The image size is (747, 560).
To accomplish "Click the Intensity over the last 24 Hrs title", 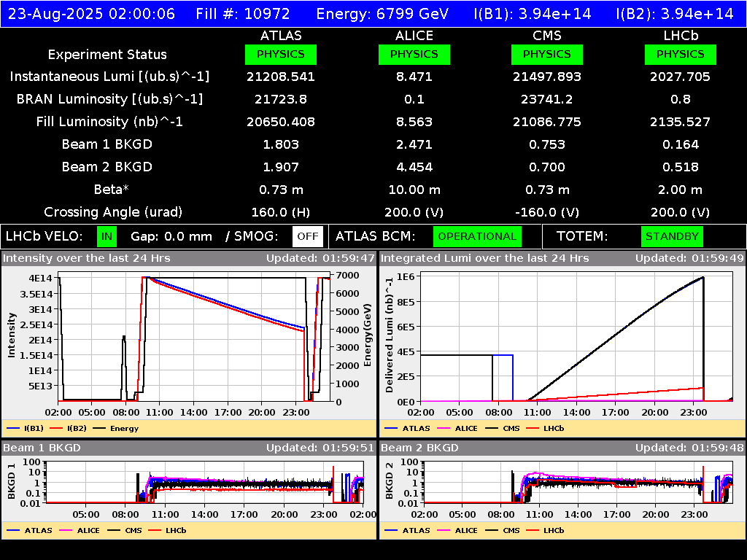I will tap(86, 258).
